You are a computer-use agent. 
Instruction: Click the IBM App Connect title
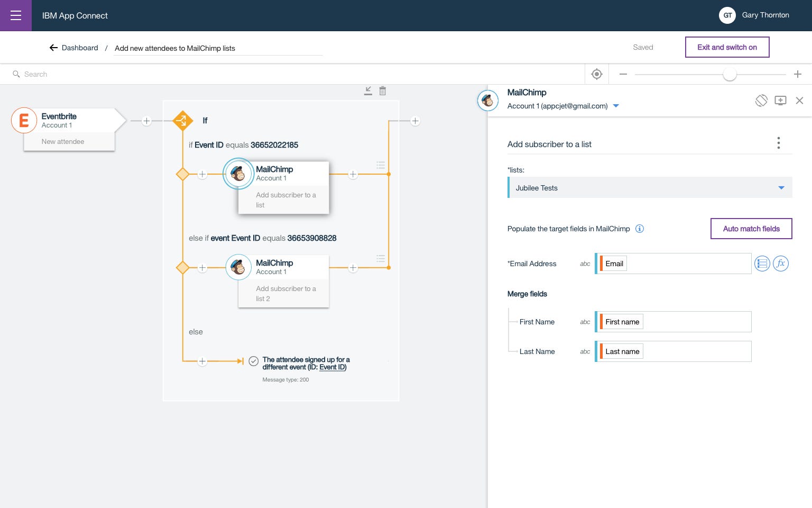point(75,16)
